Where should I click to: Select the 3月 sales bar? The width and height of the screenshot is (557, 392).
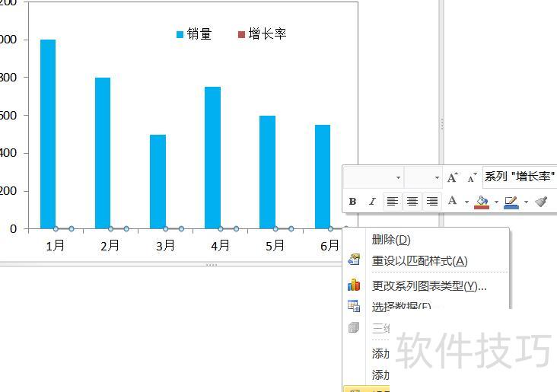tap(158, 182)
